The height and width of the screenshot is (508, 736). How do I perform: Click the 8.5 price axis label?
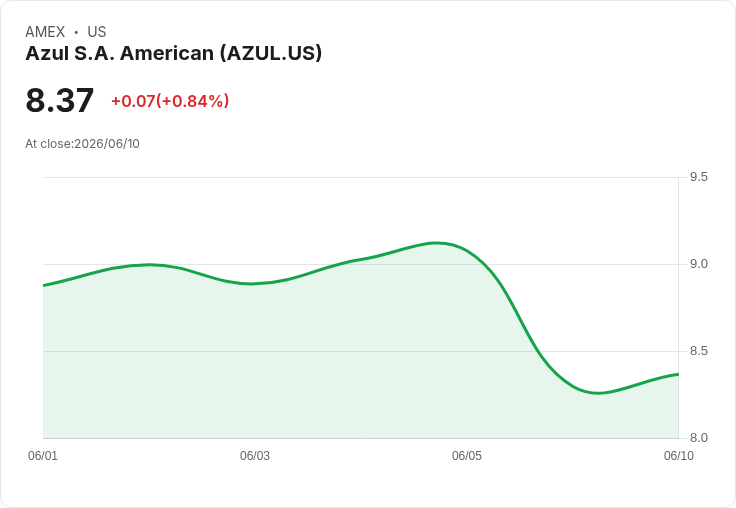point(698,351)
